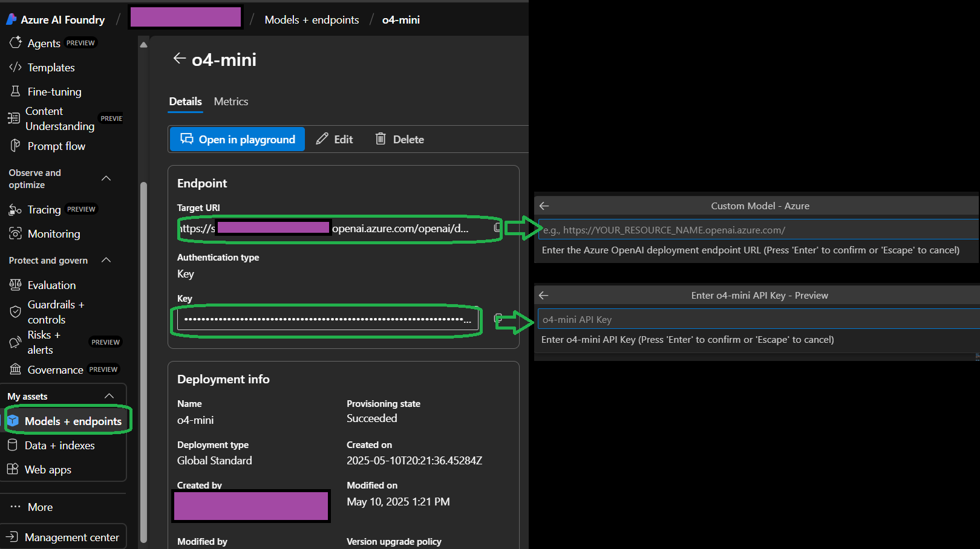Open Agents from the sidebar
The height and width of the screenshot is (549, 980).
tap(44, 44)
